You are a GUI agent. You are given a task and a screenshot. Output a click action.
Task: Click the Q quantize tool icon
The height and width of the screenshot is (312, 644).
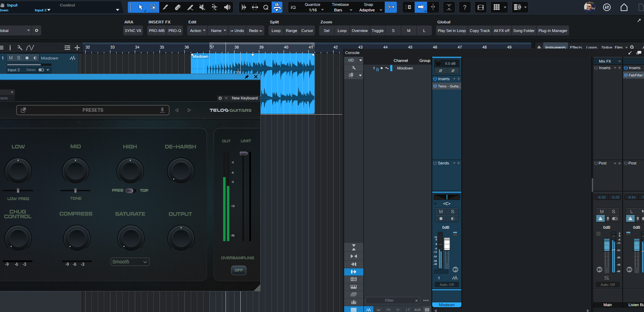(x=266, y=7)
